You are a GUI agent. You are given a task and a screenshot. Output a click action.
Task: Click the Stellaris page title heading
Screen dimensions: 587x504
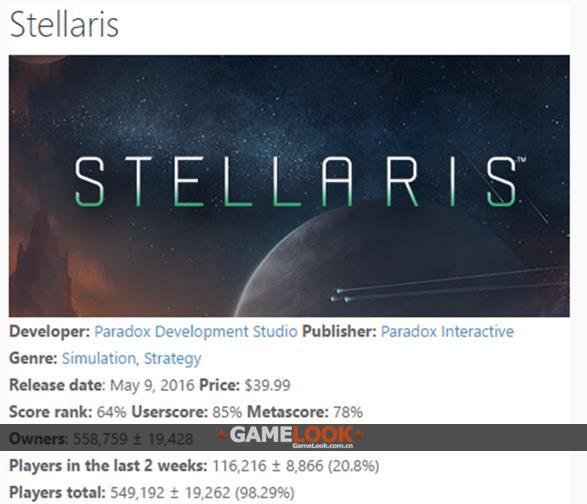pos(64,24)
